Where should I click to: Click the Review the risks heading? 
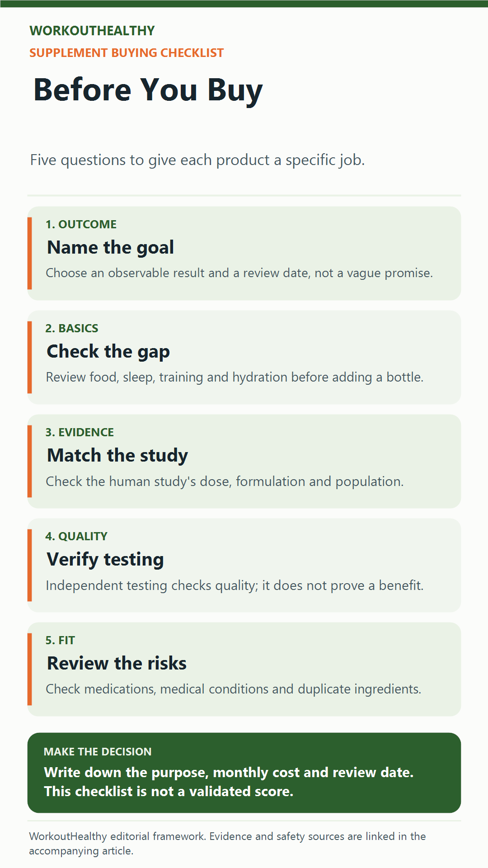click(117, 664)
